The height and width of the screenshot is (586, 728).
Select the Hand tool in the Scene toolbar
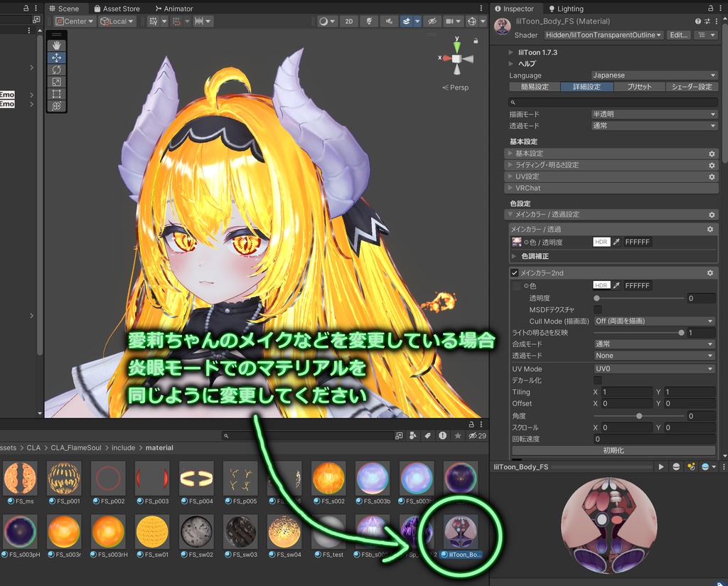[x=56, y=45]
